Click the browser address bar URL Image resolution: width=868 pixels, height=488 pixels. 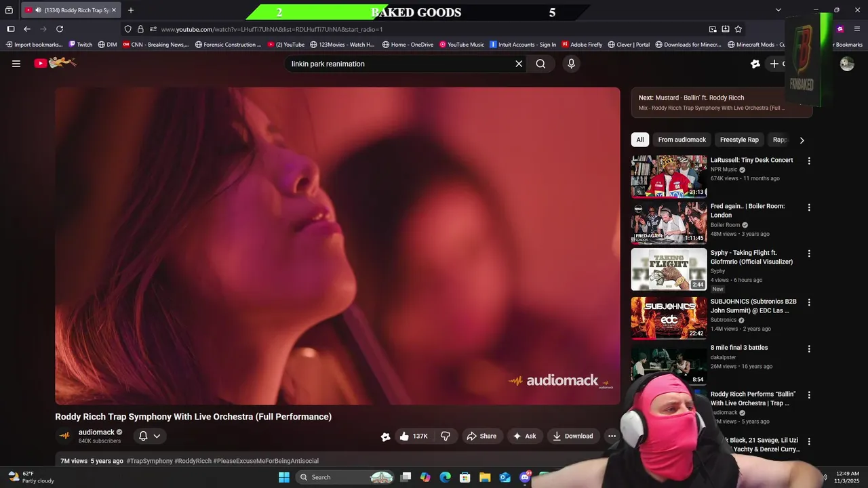pyautogui.click(x=272, y=29)
